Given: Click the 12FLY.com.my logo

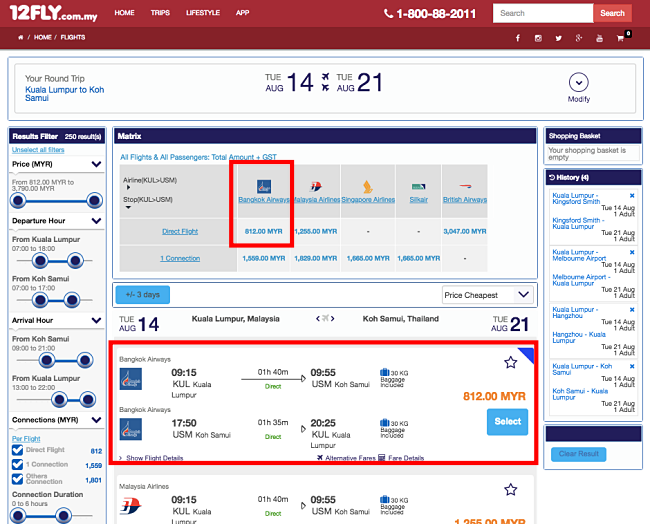Looking at the screenshot, I should click(x=53, y=13).
